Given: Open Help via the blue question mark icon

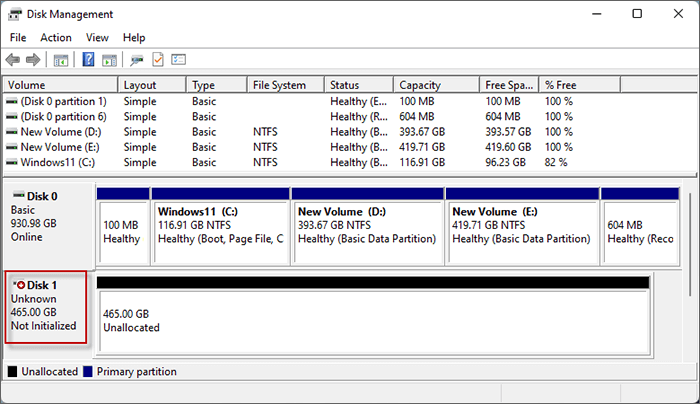Looking at the screenshot, I should [89, 60].
